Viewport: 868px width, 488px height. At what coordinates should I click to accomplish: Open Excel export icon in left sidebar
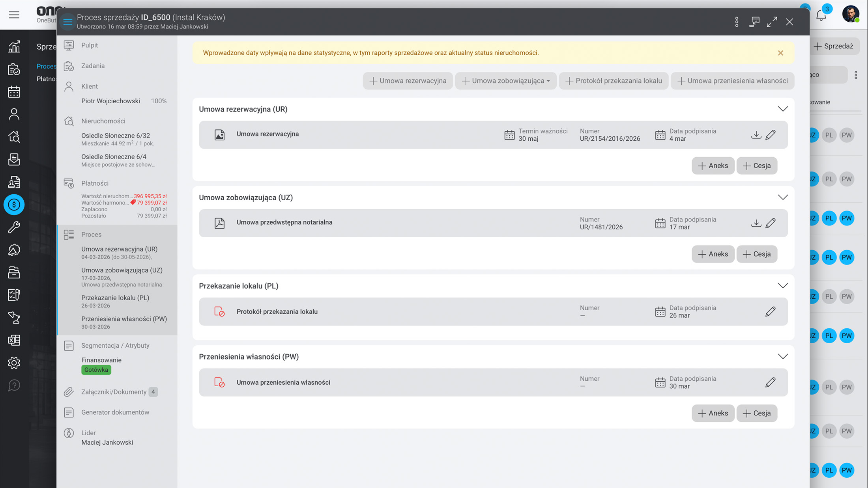click(14, 340)
